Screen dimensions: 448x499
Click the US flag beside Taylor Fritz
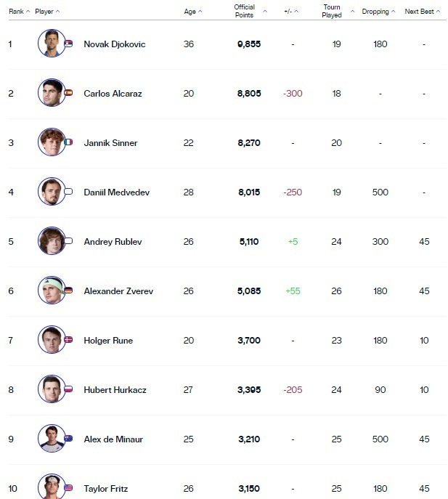(68, 488)
